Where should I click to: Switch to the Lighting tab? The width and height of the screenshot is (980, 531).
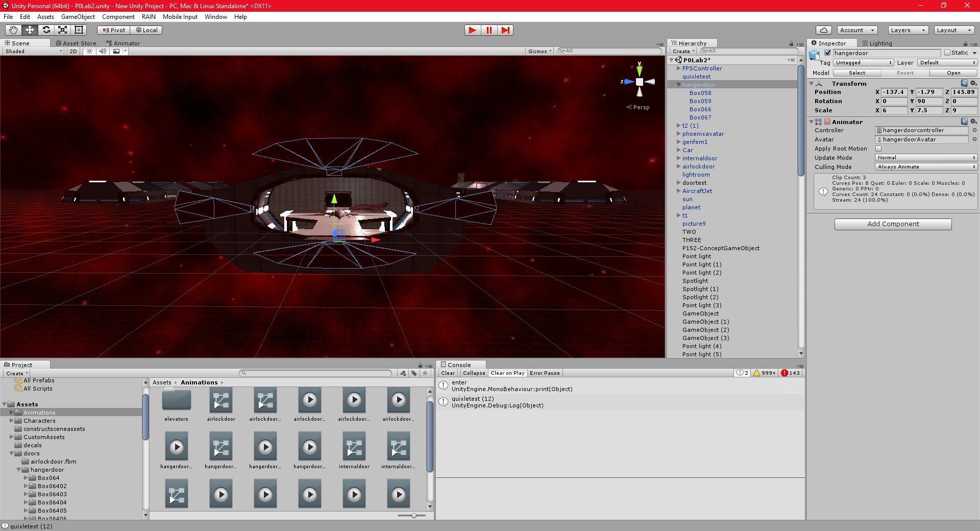(877, 43)
